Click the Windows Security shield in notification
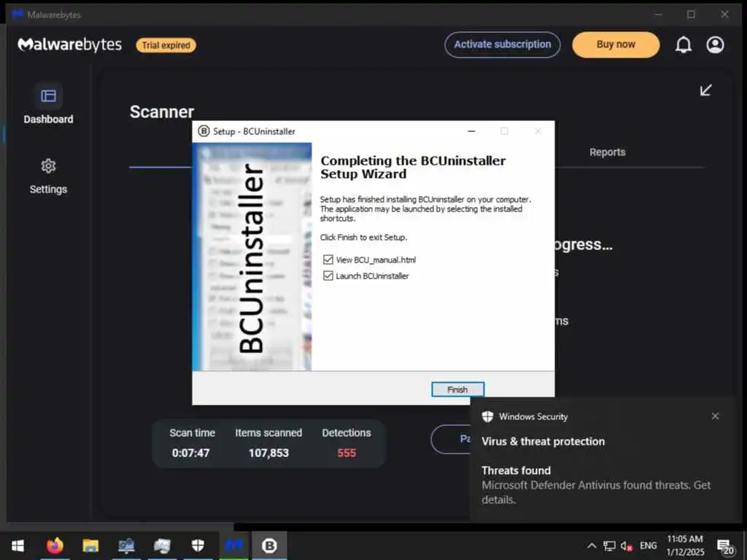 point(487,416)
